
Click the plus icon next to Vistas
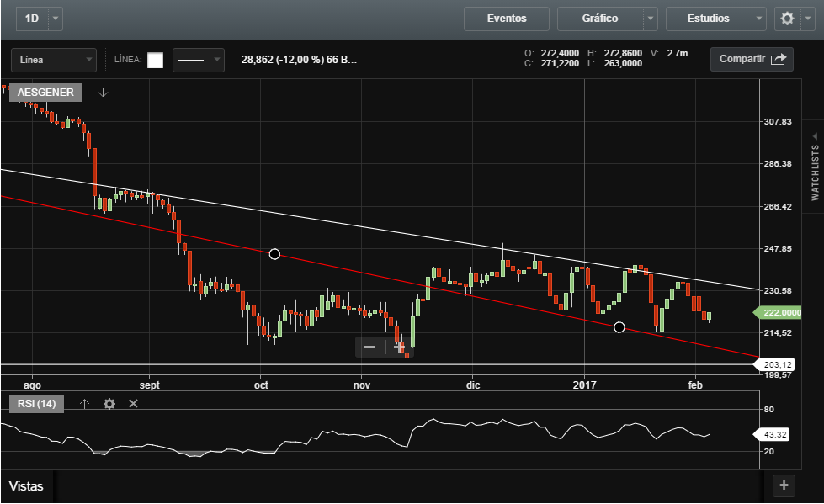click(x=784, y=485)
